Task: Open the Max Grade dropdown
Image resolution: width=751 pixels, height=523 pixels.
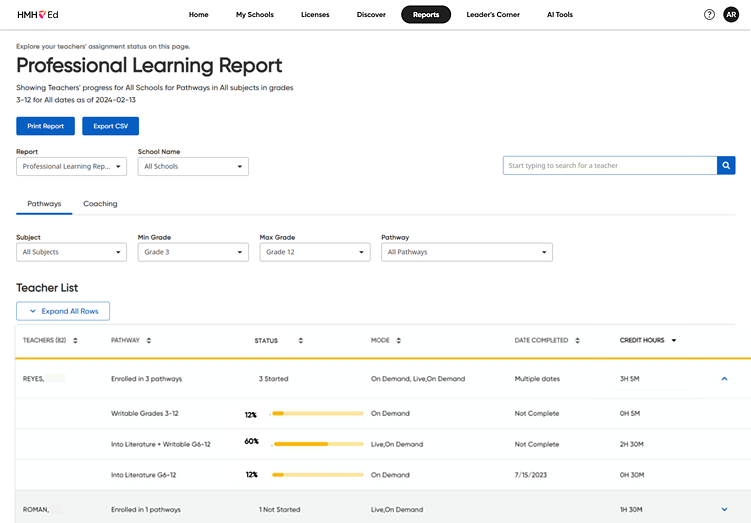Action: click(x=315, y=252)
